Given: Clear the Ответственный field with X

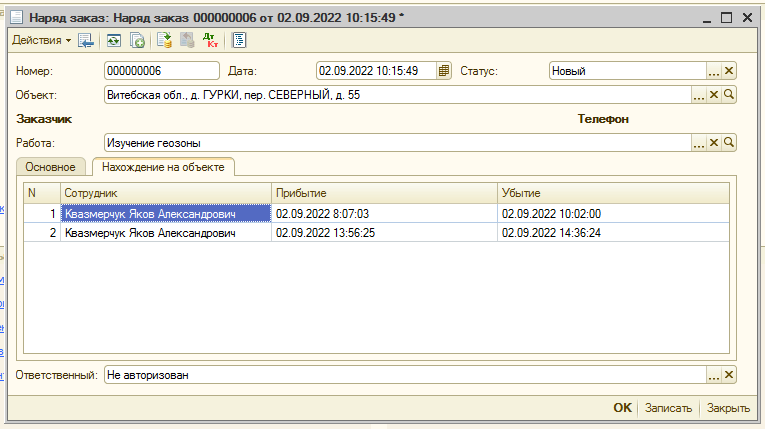Looking at the screenshot, I should [x=729, y=375].
